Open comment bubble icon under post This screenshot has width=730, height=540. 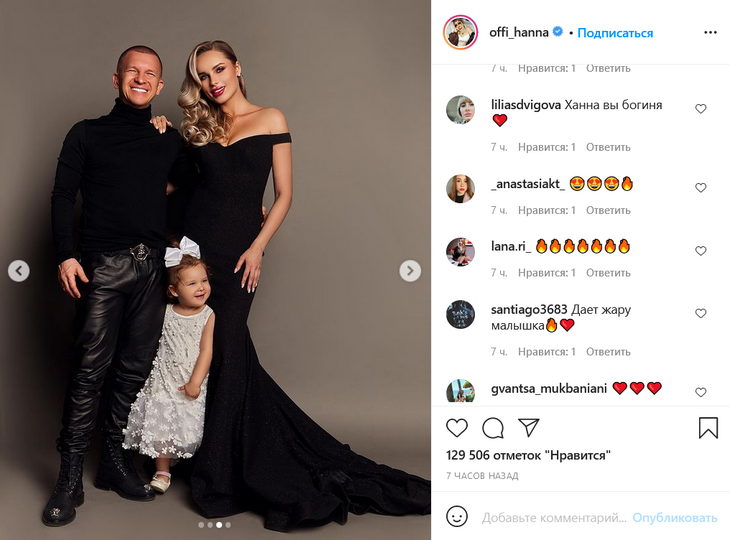[493, 428]
